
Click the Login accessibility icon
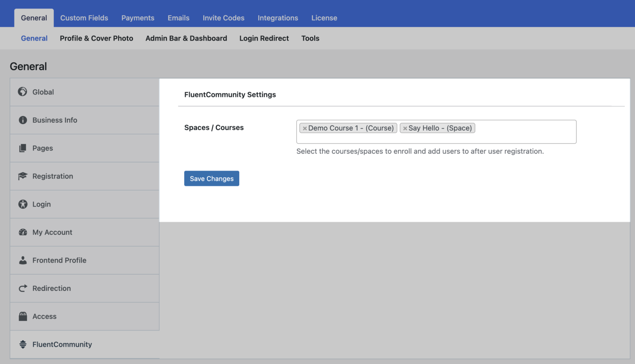[x=23, y=204]
